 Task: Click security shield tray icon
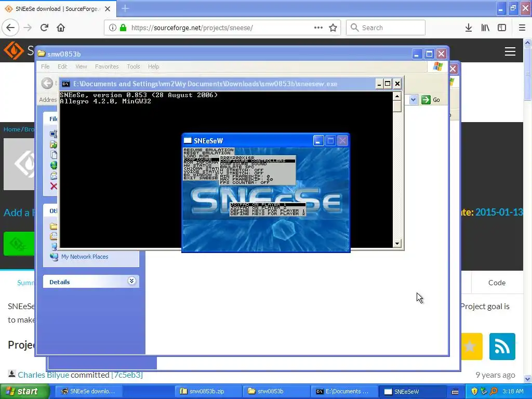coord(474,391)
